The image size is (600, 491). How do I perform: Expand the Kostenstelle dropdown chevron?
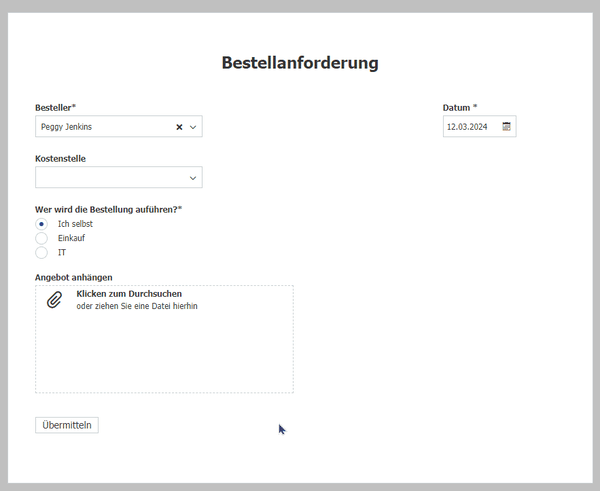point(193,178)
